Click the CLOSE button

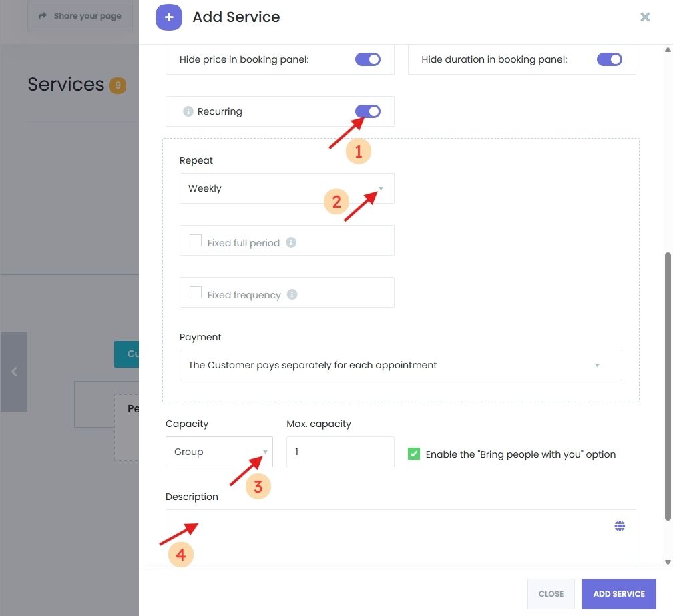tap(551, 593)
